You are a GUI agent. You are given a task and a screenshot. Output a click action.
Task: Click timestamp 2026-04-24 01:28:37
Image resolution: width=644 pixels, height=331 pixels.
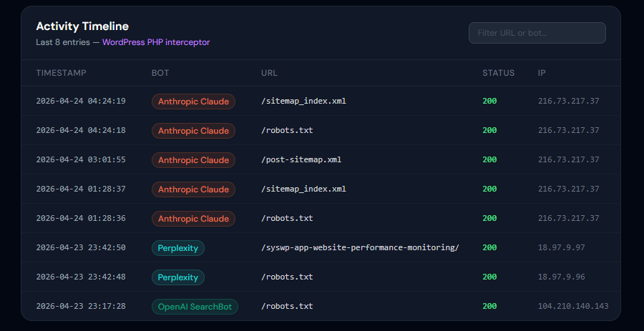tap(81, 189)
